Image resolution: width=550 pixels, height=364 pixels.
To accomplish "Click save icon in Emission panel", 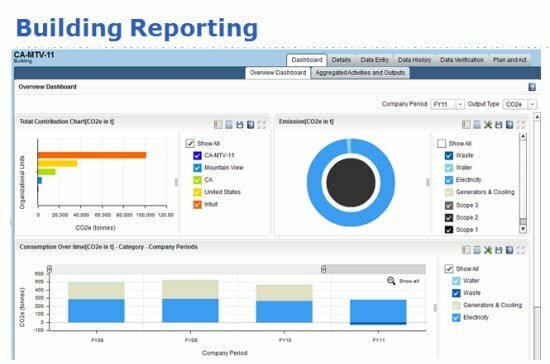I will coord(499,124).
